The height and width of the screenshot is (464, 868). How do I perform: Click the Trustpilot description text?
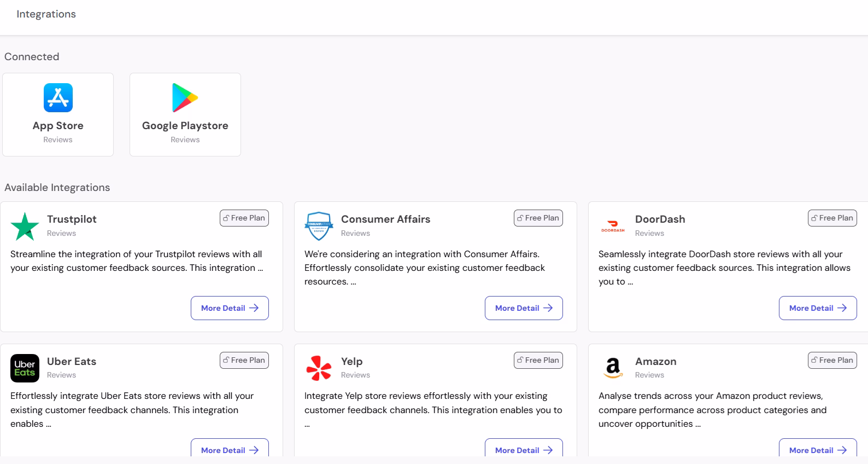pos(137,261)
